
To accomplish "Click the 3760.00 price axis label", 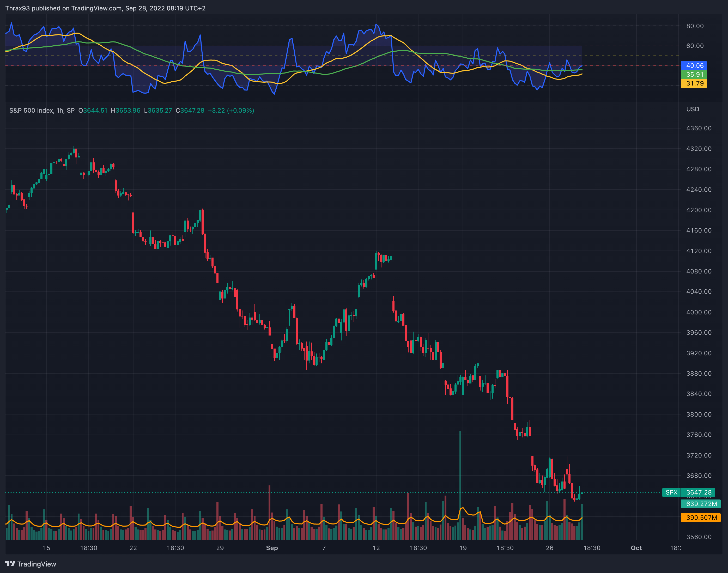I will [699, 435].
